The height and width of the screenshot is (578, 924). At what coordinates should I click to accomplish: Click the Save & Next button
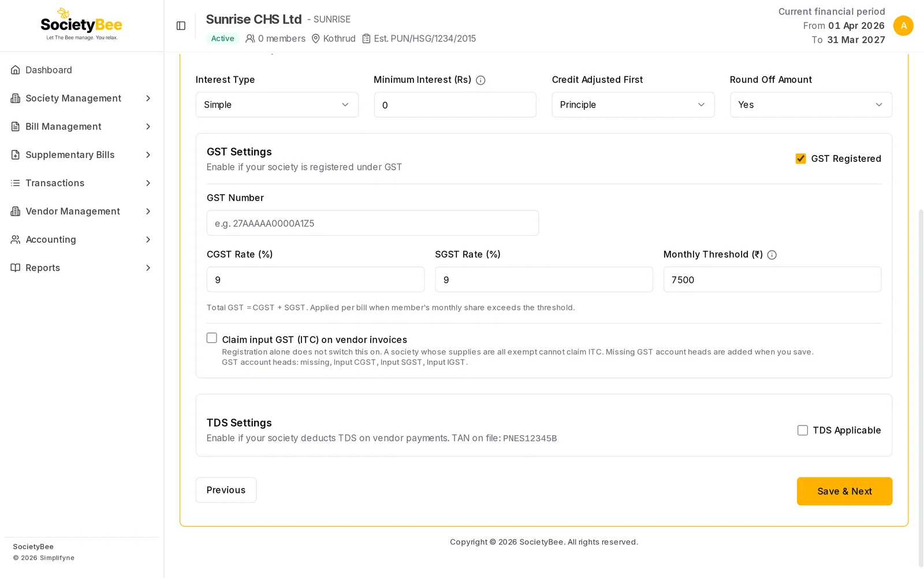(844, 491)
